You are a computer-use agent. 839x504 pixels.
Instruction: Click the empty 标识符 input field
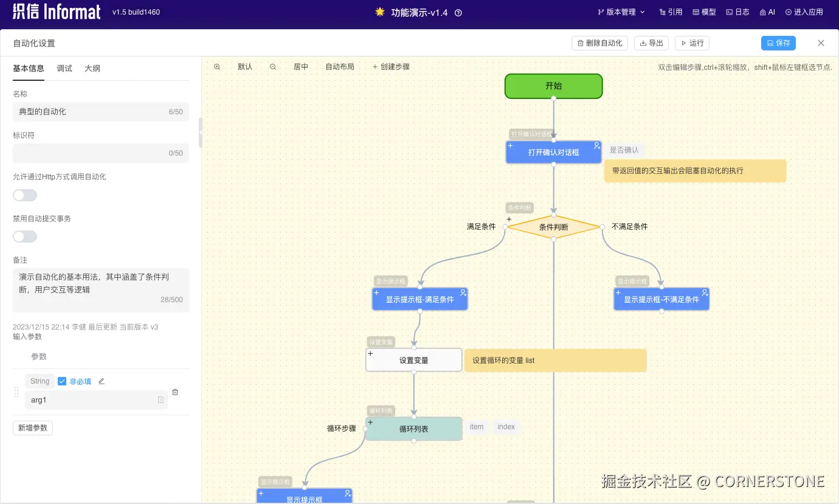tap(101, 153)
